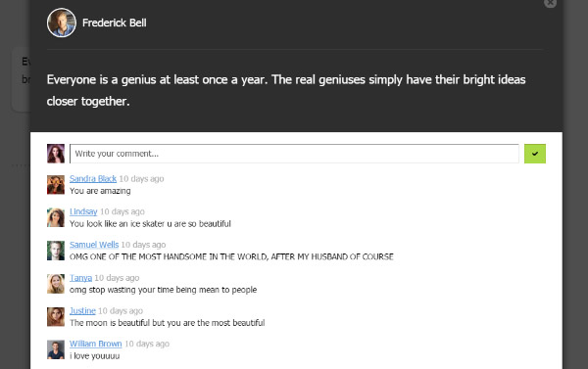
Task: Click Samuel Wells' avatar thumbnail
Action: tap(56, 251)
